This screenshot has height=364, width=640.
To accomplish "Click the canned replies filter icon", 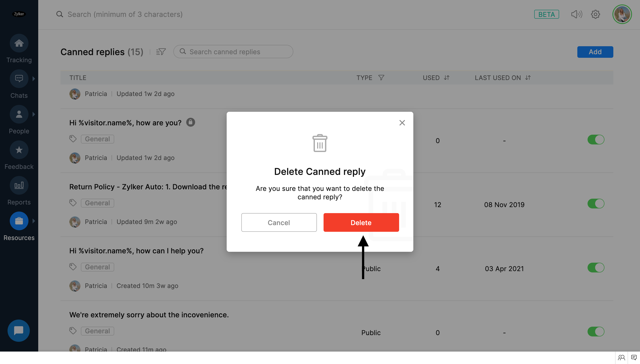I will click(x=161, y=52).
